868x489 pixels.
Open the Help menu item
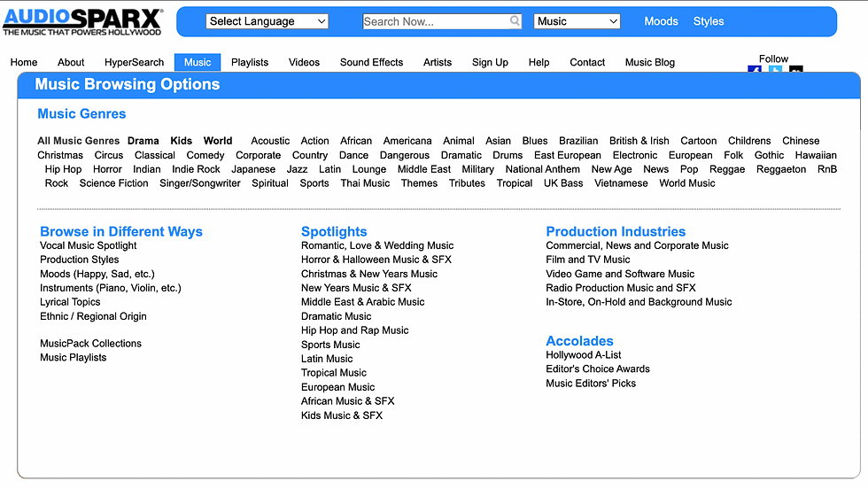(x=539, y=62)
